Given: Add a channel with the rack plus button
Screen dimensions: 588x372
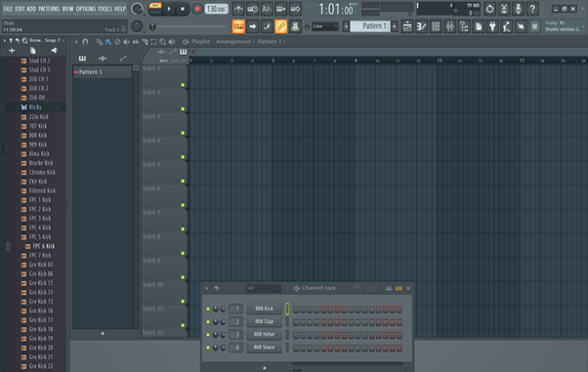Looking at the screenshot, I should point(265,368).
